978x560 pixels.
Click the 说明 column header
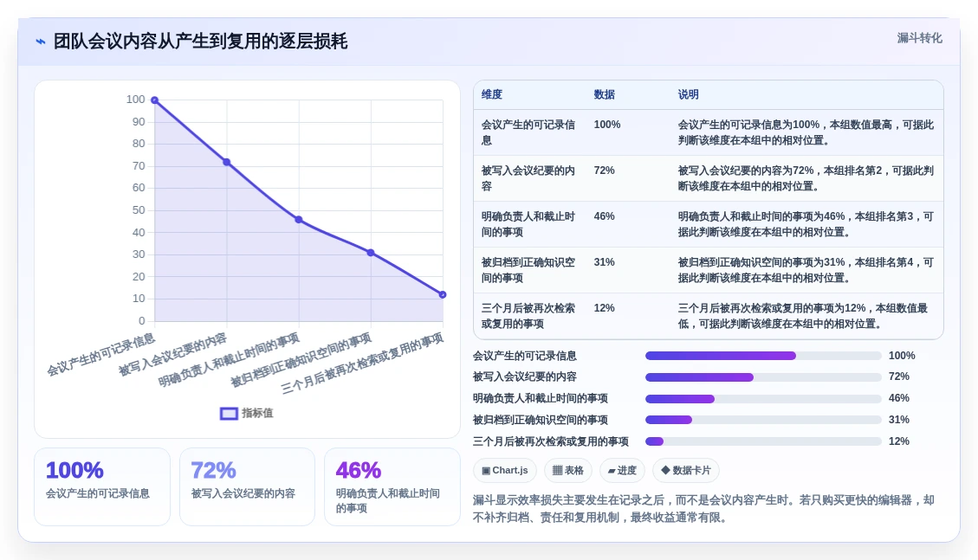coord(688,94)
